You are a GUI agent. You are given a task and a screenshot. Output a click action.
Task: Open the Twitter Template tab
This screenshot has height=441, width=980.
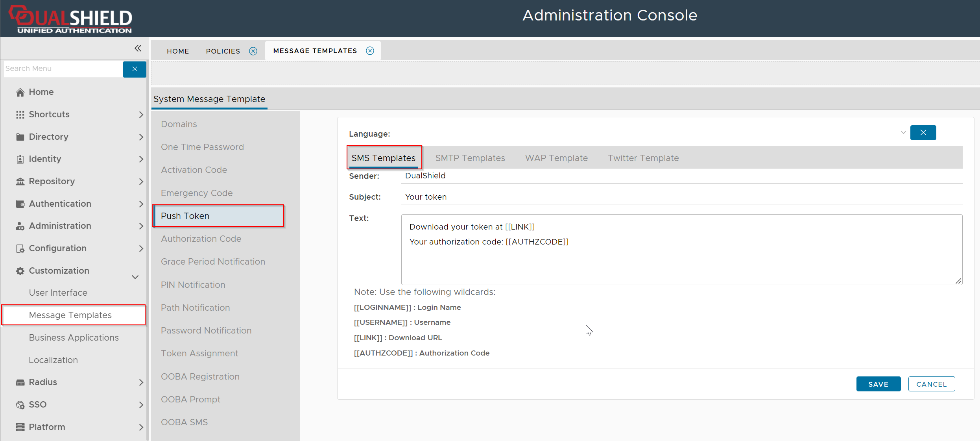click(x=643, y=158)
